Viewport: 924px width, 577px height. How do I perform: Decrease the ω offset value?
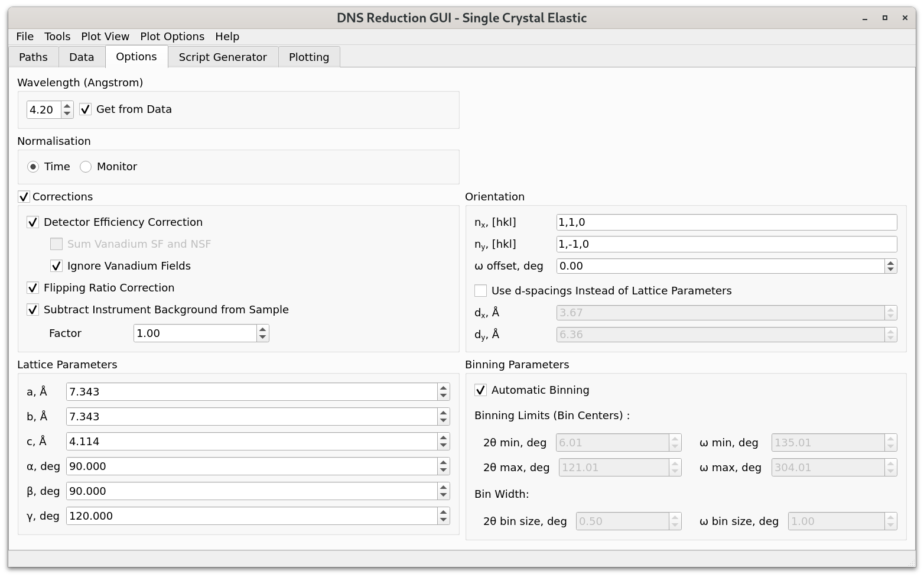coord(890,270)
